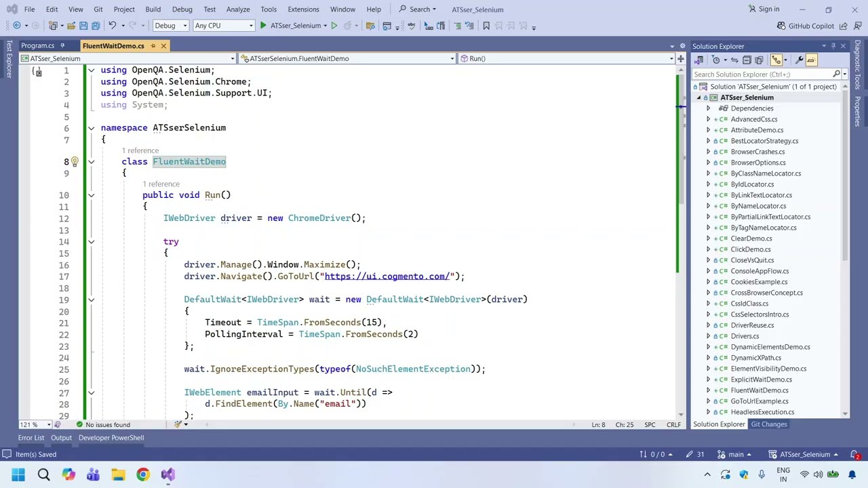Expand the Dependencies node

click(709, 108)
